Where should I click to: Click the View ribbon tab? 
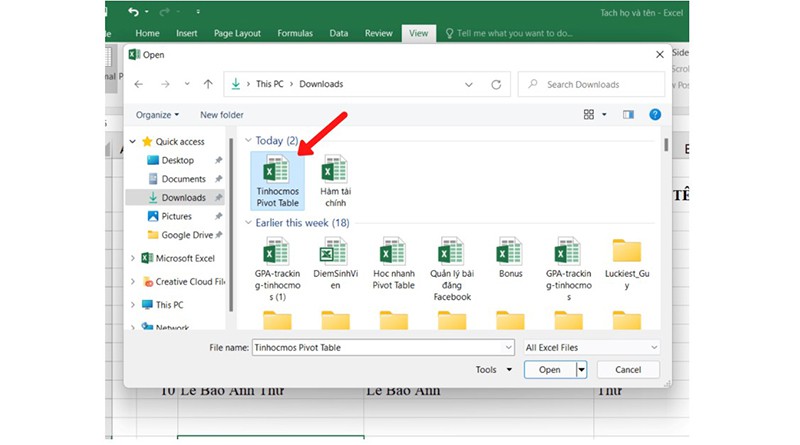coord(418,33)
